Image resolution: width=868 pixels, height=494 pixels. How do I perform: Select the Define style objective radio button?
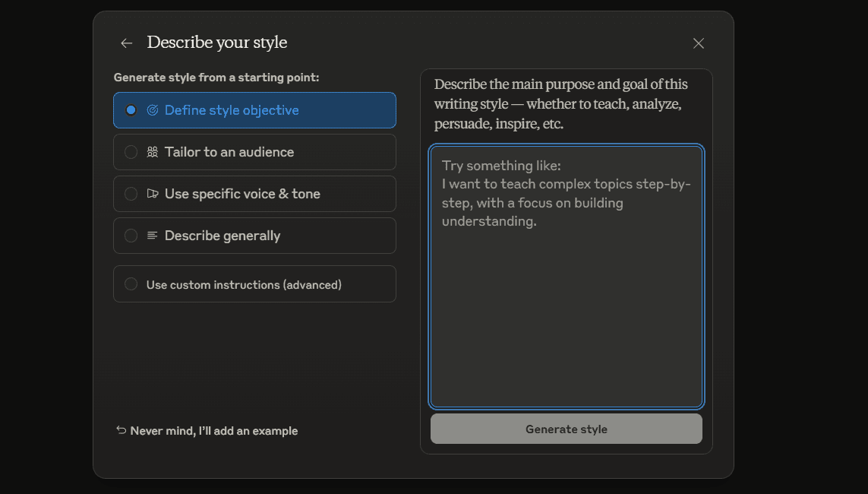coord(131,110)
